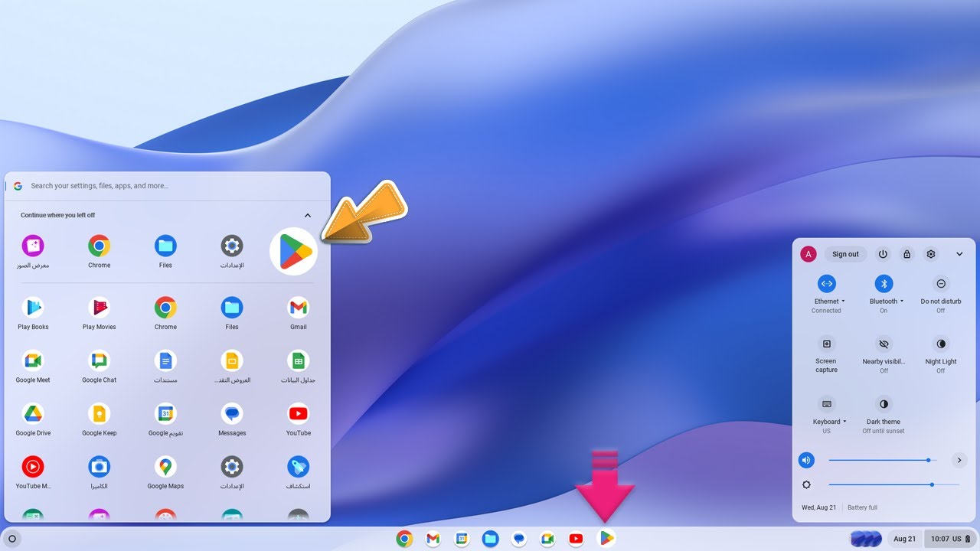Turn on Nearby visibility
This screenshot has height=551, width=980.
point(884,344)
